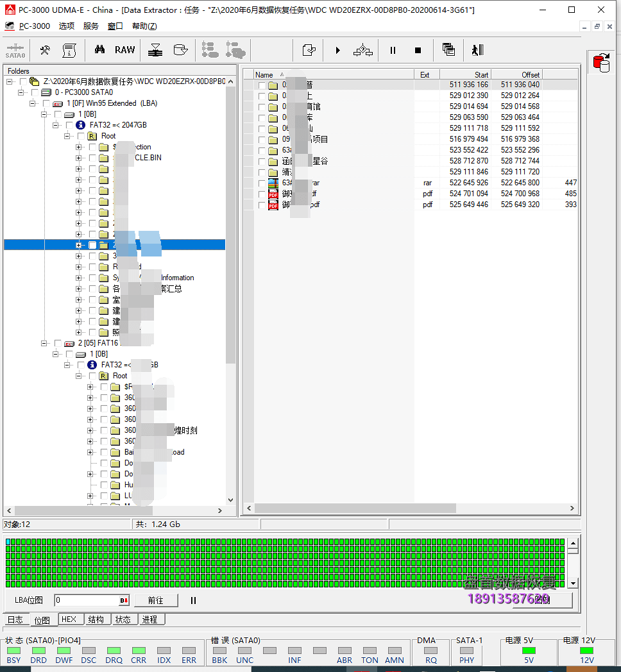Image resolution: width=621 pixels, height=672 pixels.
Task: Sort the file list by Name column
Action: coord(334,74)
